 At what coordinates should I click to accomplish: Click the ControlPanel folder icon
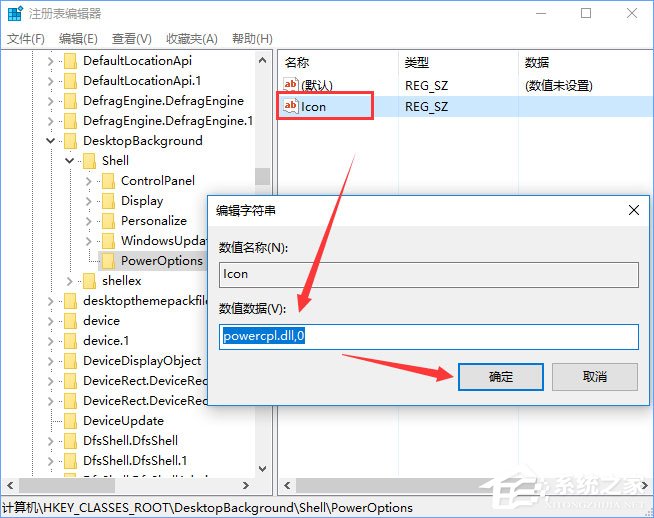pos(108,181)
